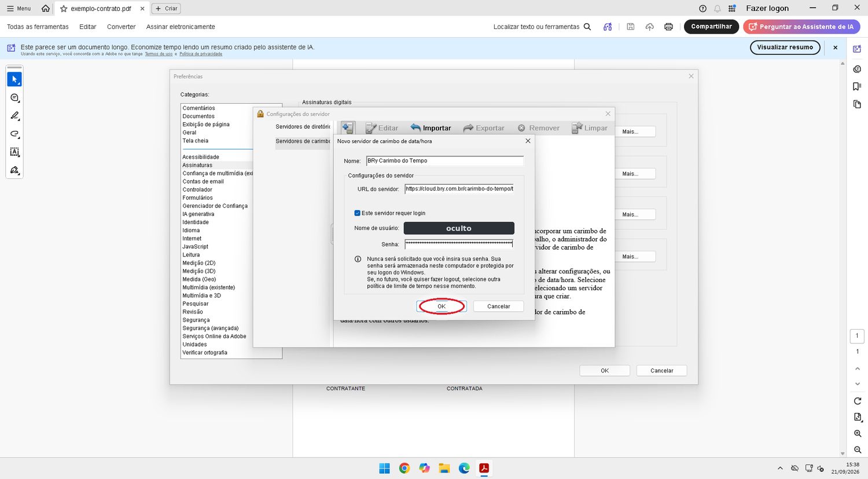Click Cancelar in the Preferências window
The width and height of the screenshot is (868, 479).
coord(661,371)
